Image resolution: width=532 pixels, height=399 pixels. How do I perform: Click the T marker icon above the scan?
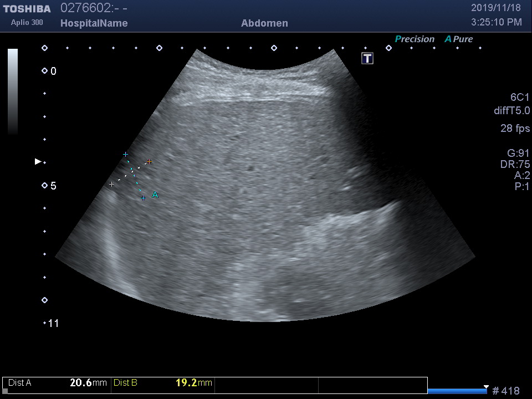367,58
